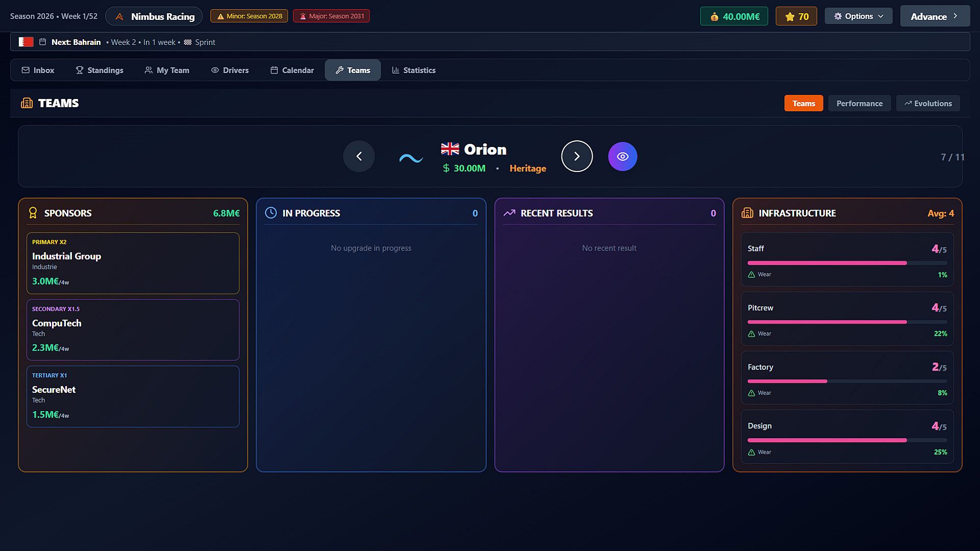This screenshot has width=980, height=551.
Task: Click the gold star points badge
Action: click(796, 16)
